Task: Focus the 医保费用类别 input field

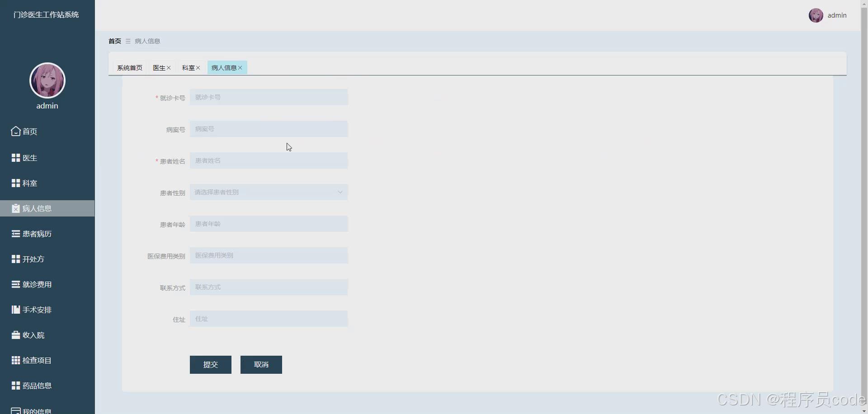Action: (x=269, y=255)
